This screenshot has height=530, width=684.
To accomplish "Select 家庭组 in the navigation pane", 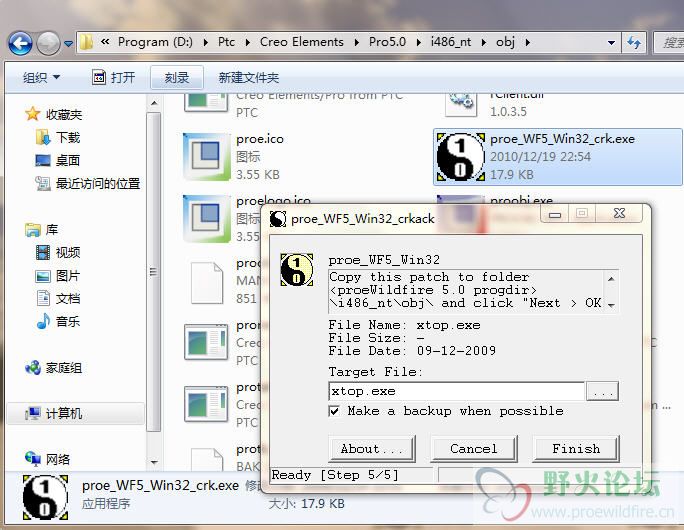I will coord(64,368).
